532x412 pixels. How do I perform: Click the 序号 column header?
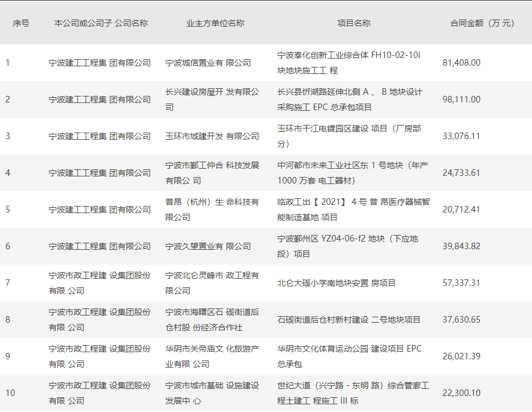(21, 23)
